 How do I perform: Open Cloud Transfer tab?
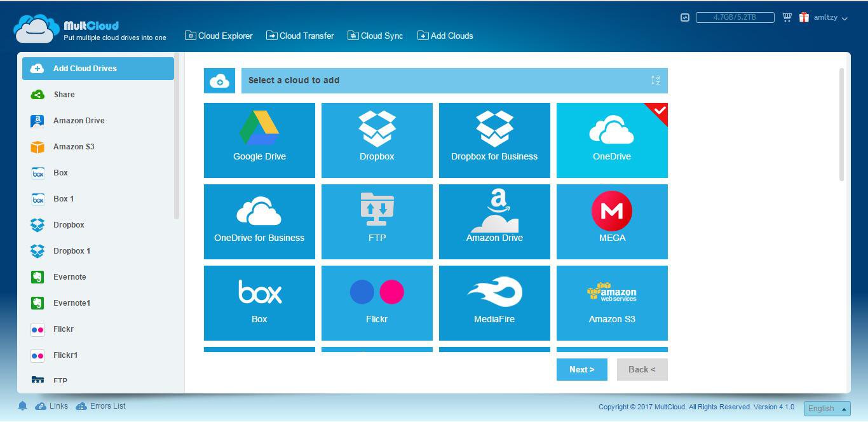(x=300, y=36)
